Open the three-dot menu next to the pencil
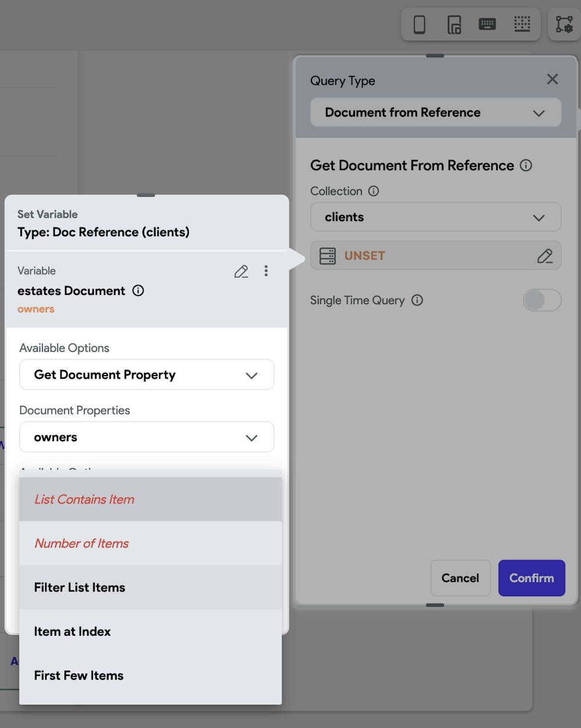The height and width of the screenshot is (728, 581). click(266, 271)
